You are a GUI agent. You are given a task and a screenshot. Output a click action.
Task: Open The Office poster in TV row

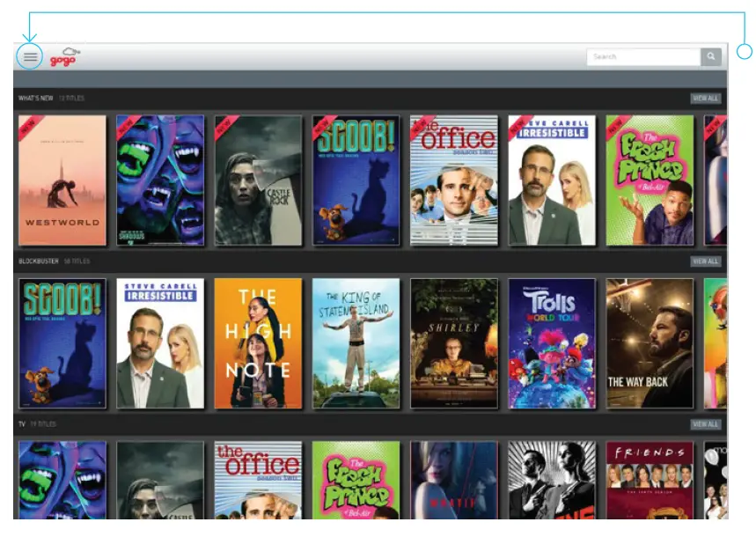[259, 481]
